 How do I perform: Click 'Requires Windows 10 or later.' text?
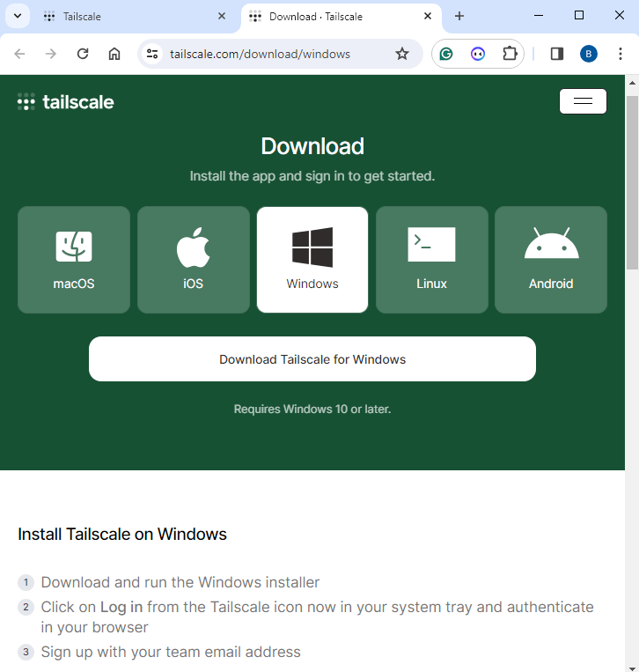(x=312, y=410)
